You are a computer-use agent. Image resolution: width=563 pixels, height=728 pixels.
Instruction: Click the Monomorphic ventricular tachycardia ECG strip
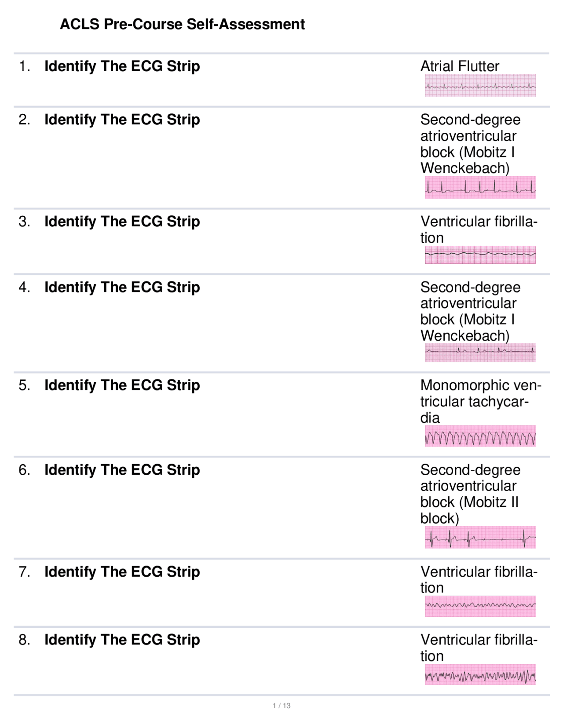tap(480, 436)
